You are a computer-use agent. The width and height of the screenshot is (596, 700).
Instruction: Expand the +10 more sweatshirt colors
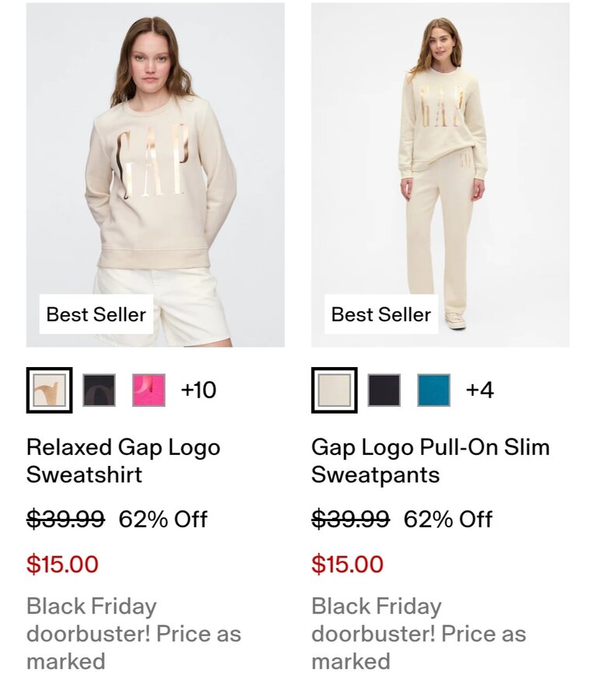coord(198,390)
